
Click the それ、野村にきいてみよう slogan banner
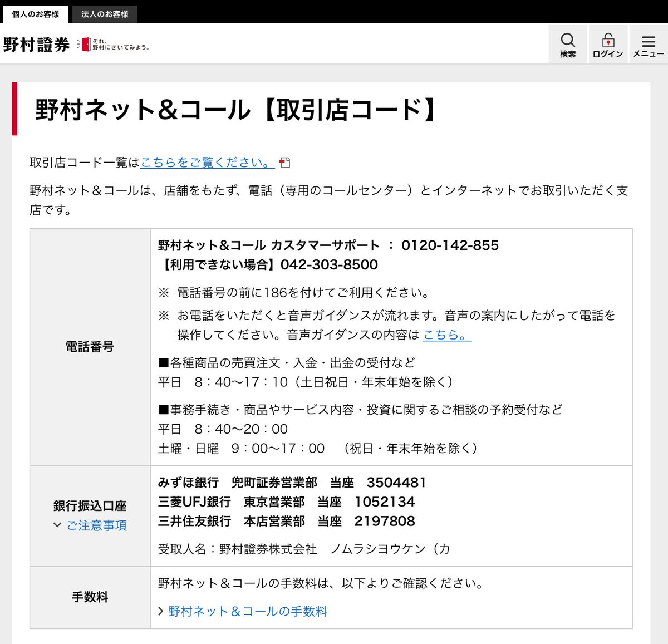click(114, 45)
